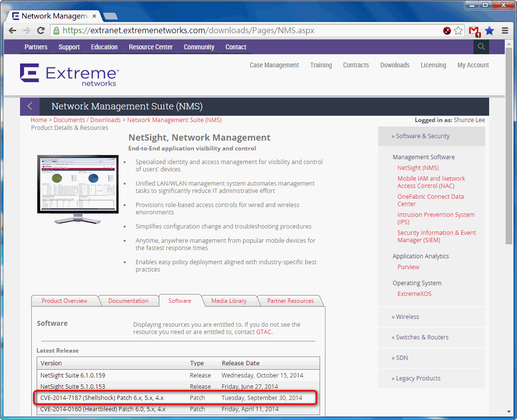The width and height of the screenshot is (517, 420).
Task: Click the blue star extension icon
Action: [x=490, y=31]
